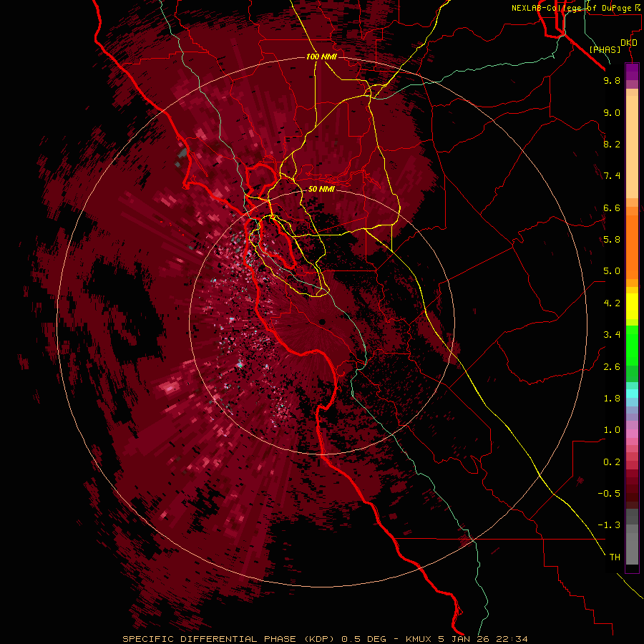Click the -0.5 value on the scale
644x644 pixels.
coord(609,494)
